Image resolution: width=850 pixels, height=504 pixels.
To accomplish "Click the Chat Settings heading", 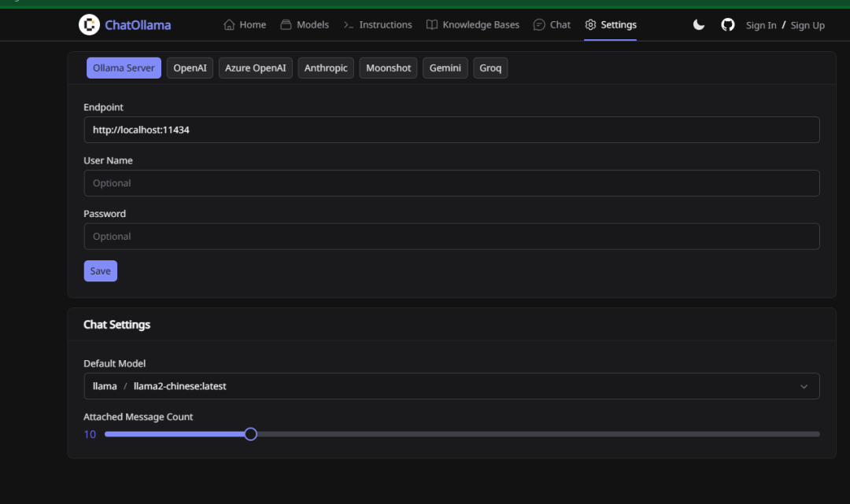I will pos(116,325).
